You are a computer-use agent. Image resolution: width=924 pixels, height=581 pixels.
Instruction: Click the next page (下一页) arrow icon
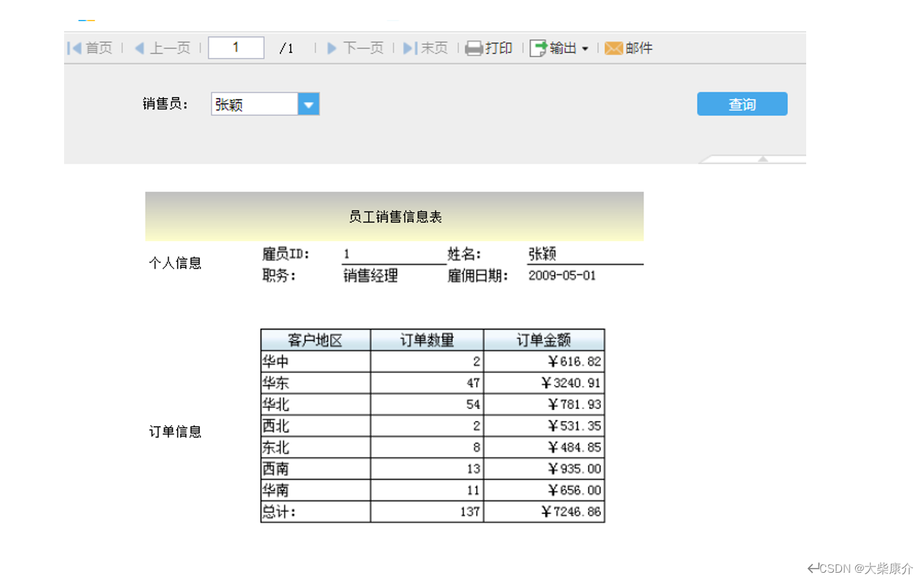coord(332,48)
